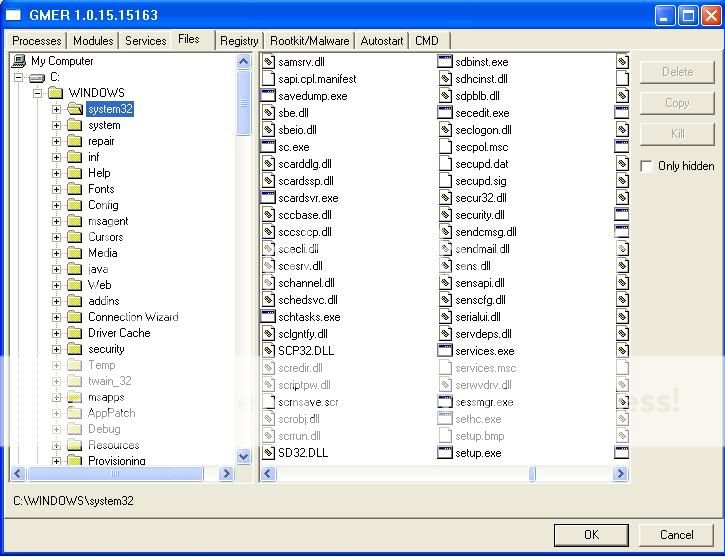Open the Autostart tab

pos(382,41)
